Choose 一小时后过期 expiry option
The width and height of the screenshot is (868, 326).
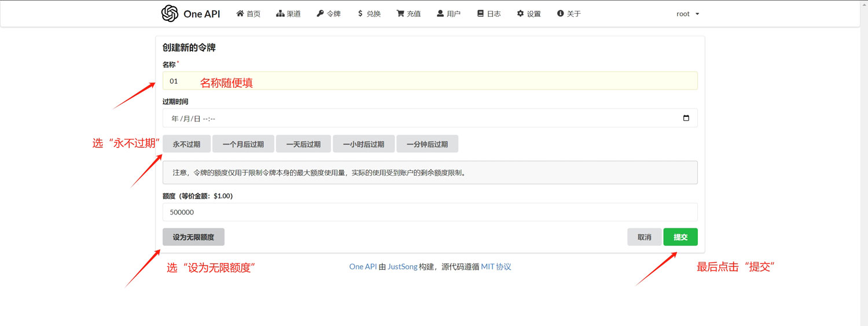pyautogui.click(x=363, y=144)
